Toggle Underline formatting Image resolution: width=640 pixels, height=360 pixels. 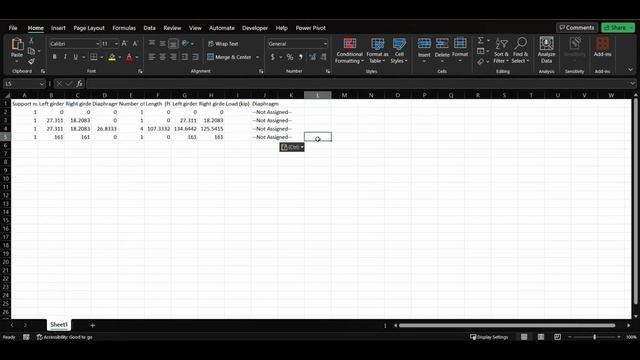pyautogui.click(x=76, y=57)
